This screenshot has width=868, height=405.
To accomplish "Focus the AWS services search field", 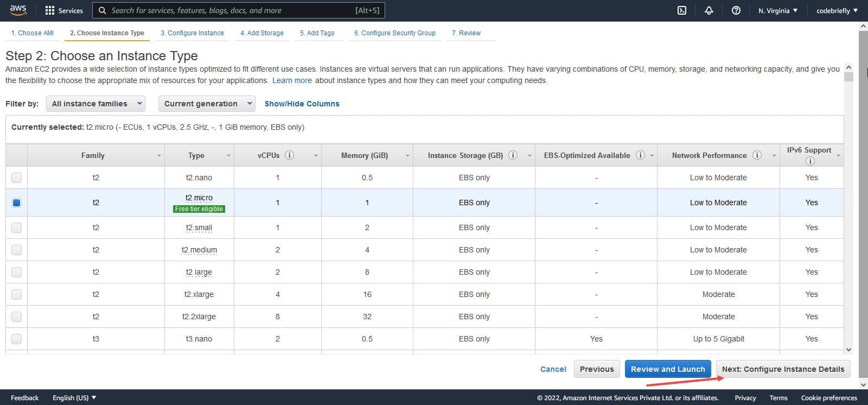I will (x=239, y=10).
